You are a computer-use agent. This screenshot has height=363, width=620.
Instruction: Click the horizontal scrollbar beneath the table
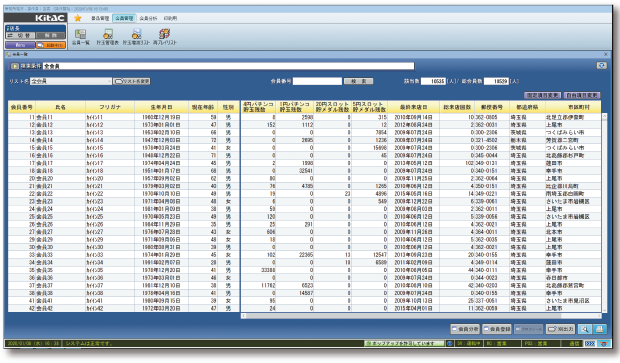point(421,316)
